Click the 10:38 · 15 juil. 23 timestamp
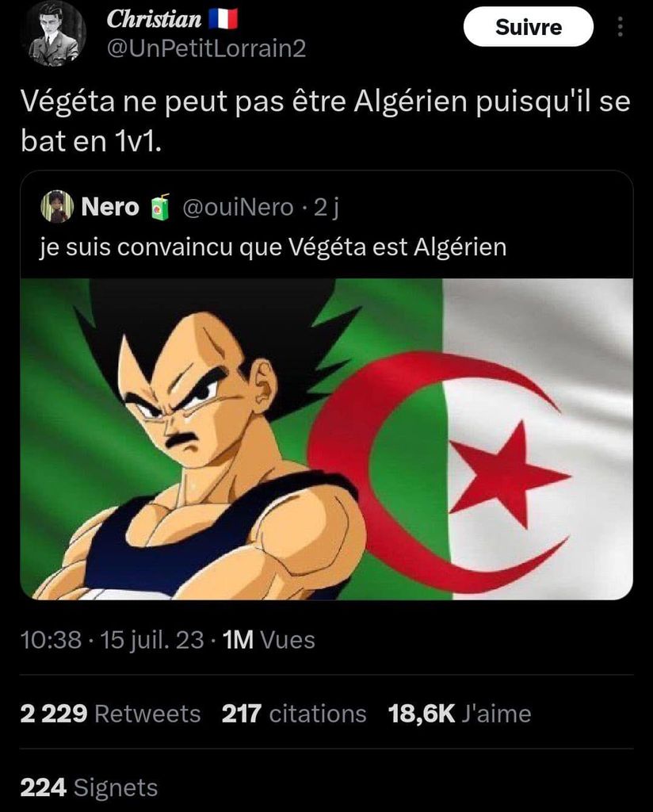The height and width of the screenshot is (812, 653). pos(112,640)
